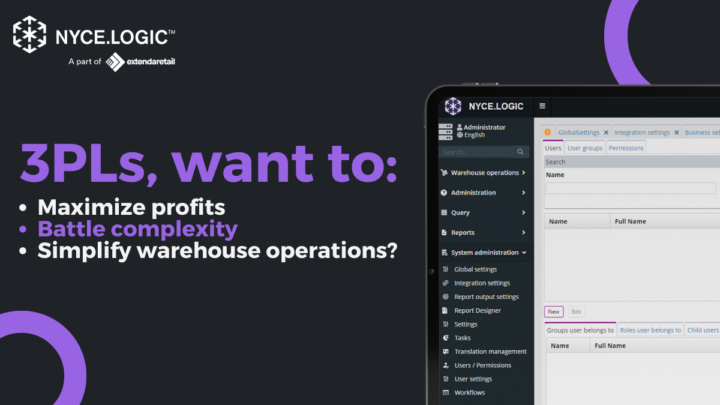The width and height of the screenshot is (720, 405).
Task: Click the Edit button
Action: click(576, 312)
